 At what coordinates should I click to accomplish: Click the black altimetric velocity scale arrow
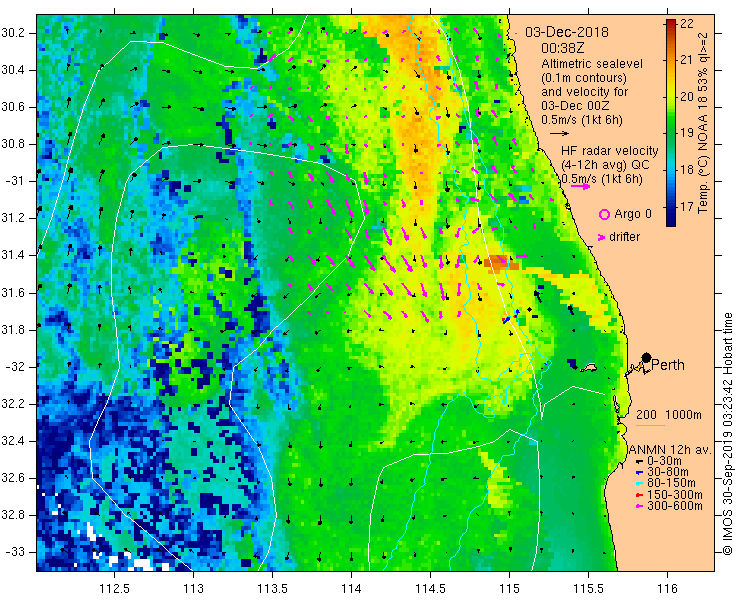tap(560, 134)
